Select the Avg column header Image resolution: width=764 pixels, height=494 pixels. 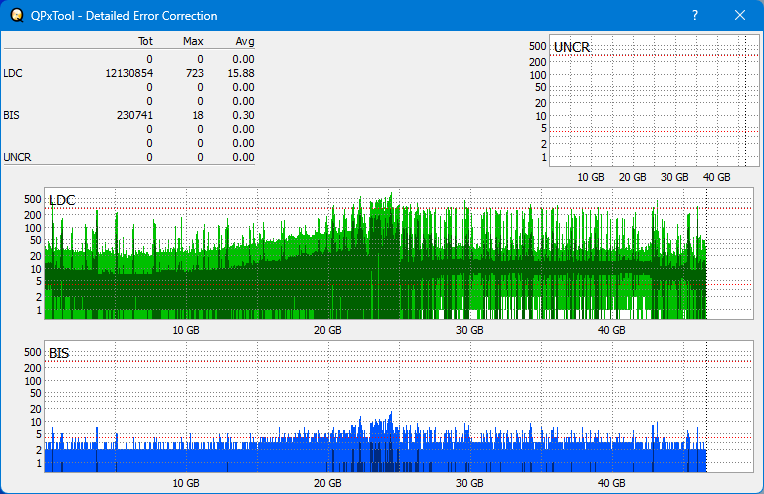[x=244, y=42]
